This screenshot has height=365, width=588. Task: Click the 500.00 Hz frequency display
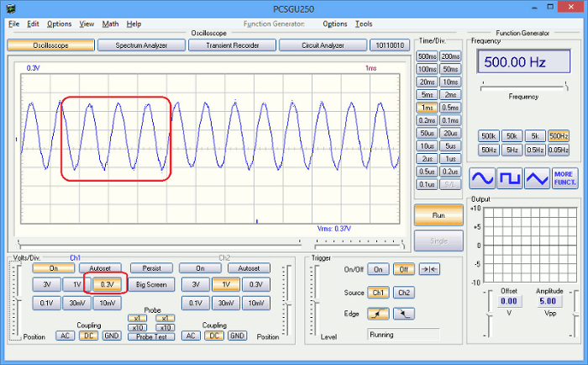524,61
